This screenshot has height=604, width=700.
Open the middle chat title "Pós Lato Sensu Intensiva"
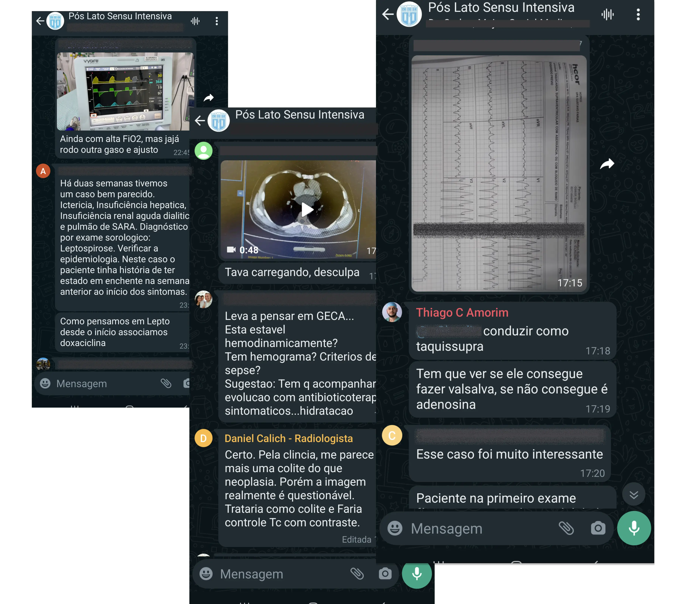coord(300,115)
